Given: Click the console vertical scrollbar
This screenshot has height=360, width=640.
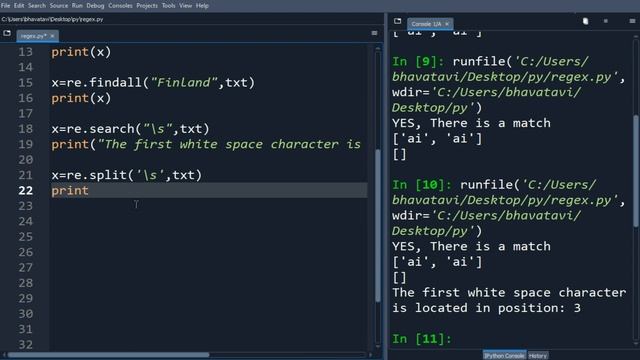Looking at the screenshot, I should click(636, 171).
